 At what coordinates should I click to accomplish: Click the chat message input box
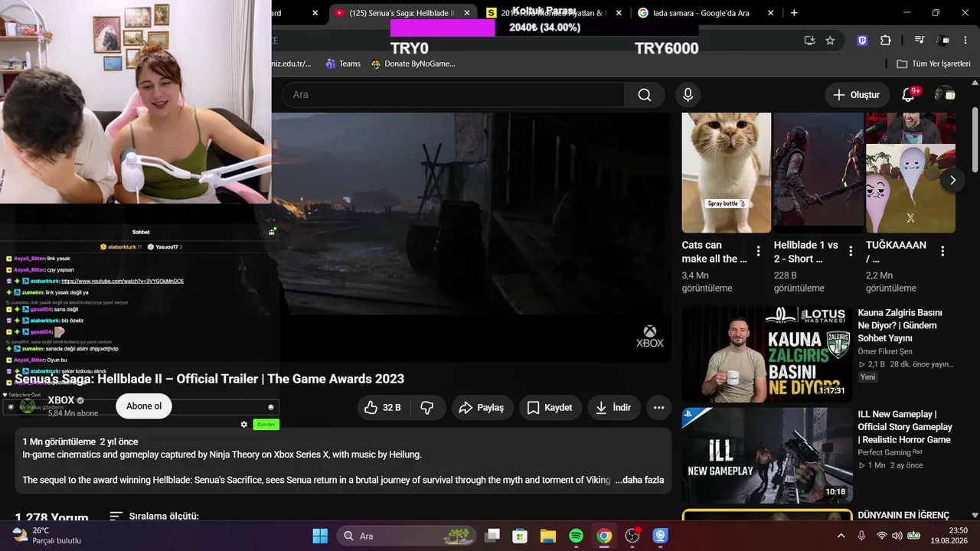[x=141, y=407]
